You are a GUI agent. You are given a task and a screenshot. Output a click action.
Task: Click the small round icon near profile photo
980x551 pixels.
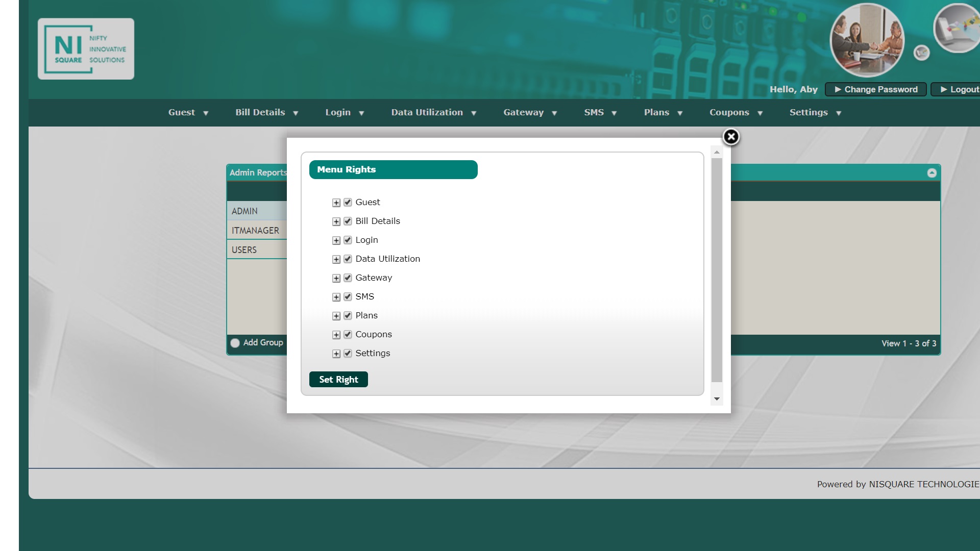(x=921, y=53)
